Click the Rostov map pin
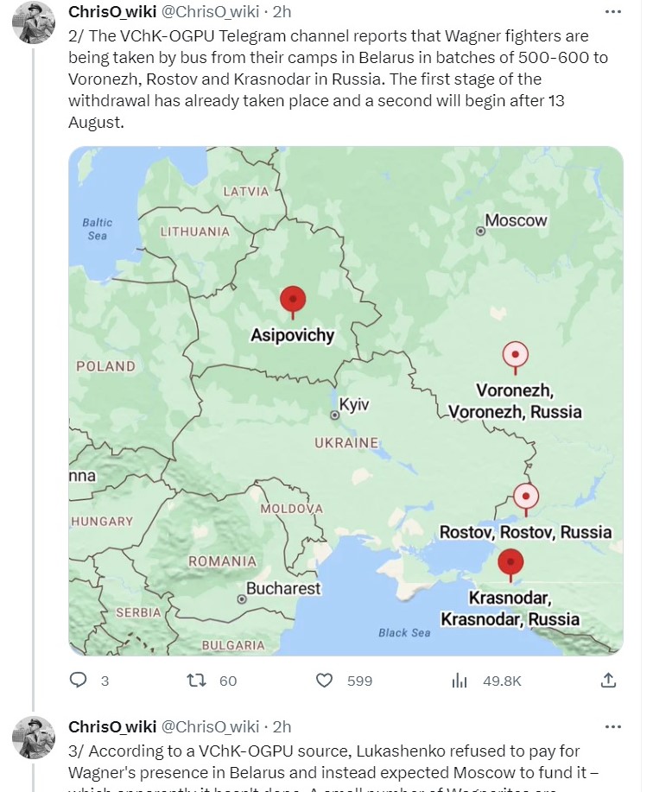 (x=525, y=497)
